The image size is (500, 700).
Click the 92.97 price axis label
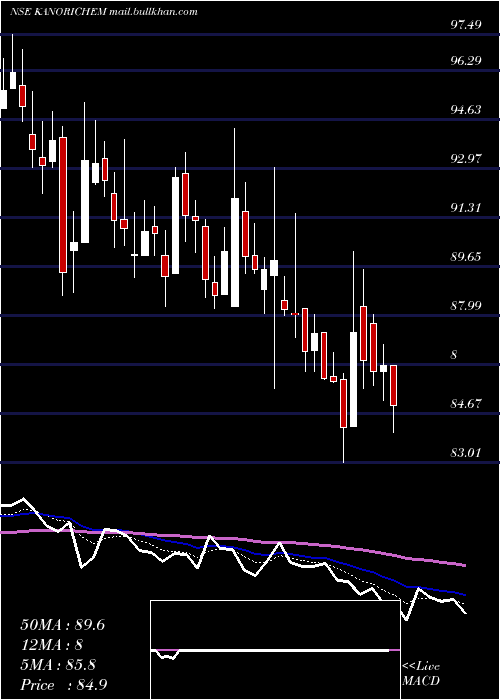click(466, 158)
